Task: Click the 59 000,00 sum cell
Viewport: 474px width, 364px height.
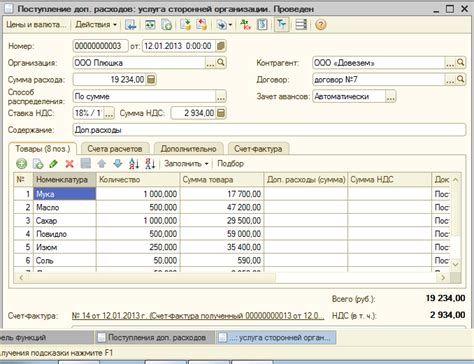Action: [222, 234]
